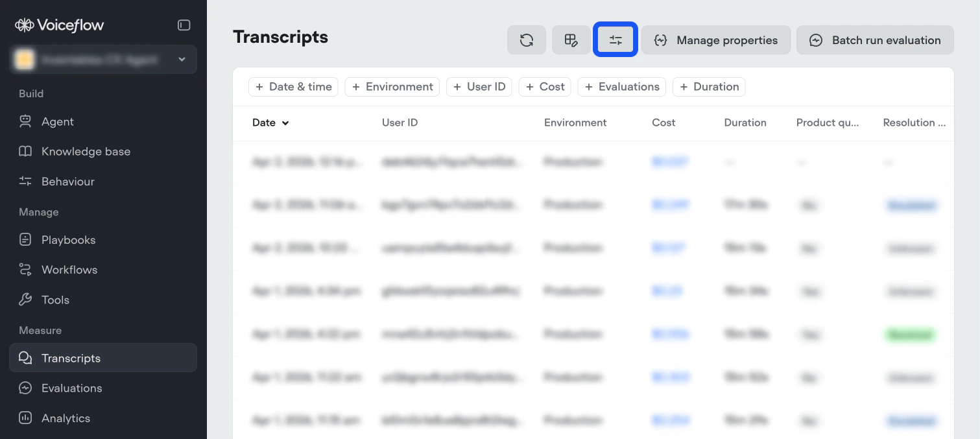Click the Tools wrench icon
980x439 pixels.
click(x=25, y=299)
